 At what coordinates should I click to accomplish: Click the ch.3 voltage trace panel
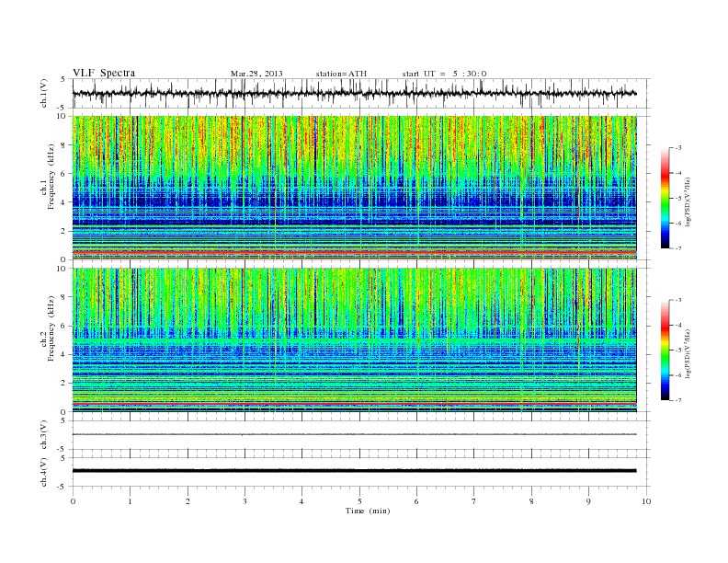click(x=361, y=435)
